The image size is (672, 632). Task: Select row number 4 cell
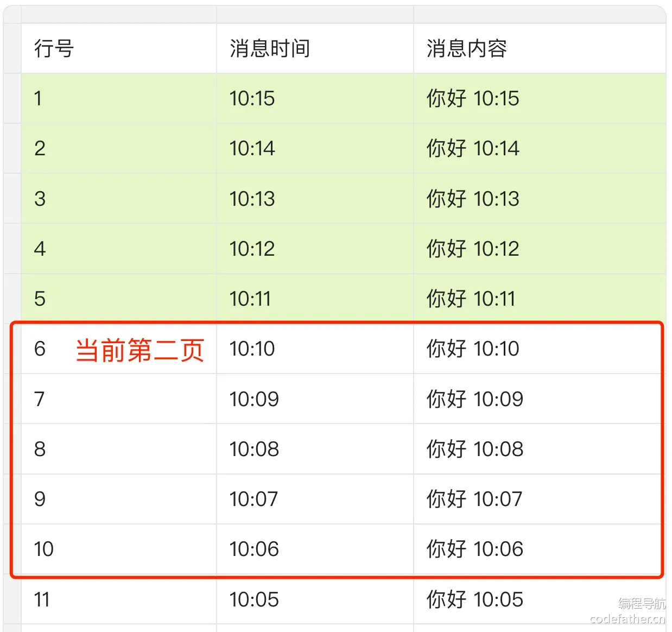[119, 249]
